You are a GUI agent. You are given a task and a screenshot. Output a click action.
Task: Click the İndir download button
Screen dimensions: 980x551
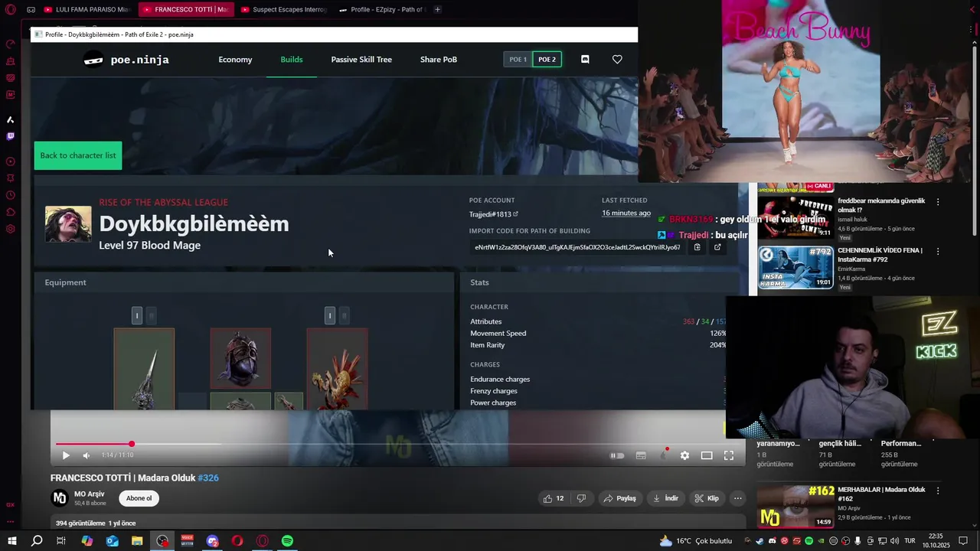(x=665, y=498)
